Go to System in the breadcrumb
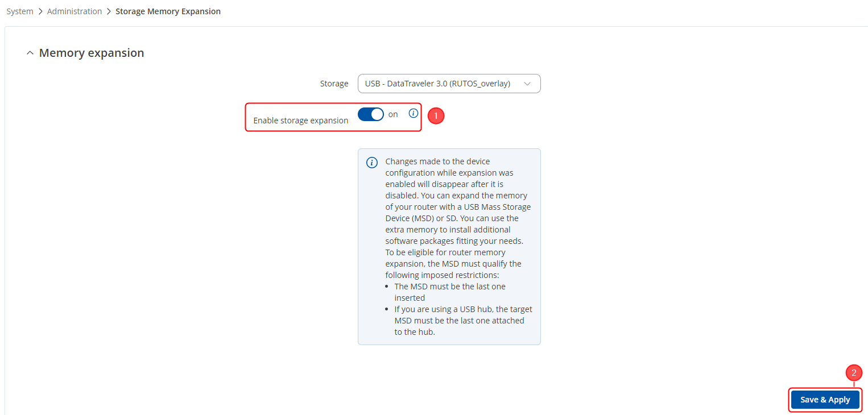The image size is (868, 415). click(20, 11)
